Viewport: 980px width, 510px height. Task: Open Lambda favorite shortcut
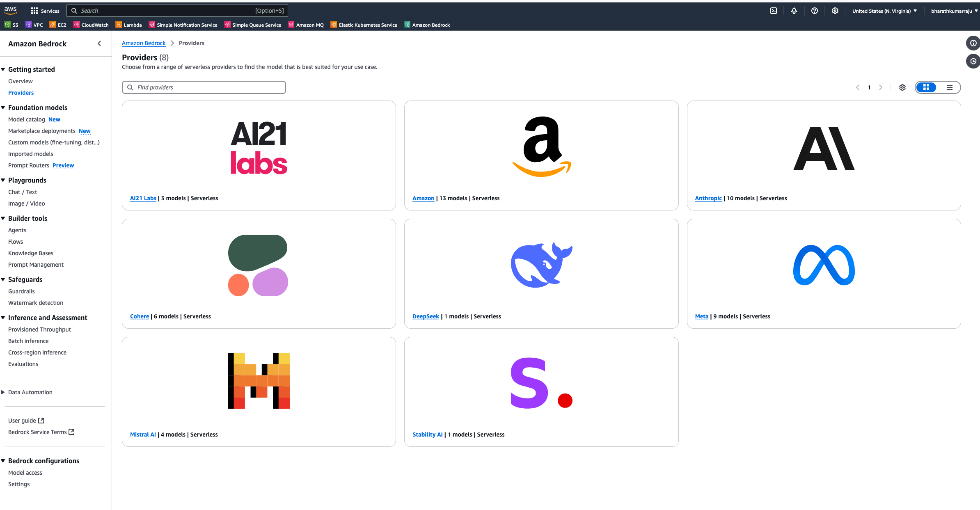tap(129, 25)
